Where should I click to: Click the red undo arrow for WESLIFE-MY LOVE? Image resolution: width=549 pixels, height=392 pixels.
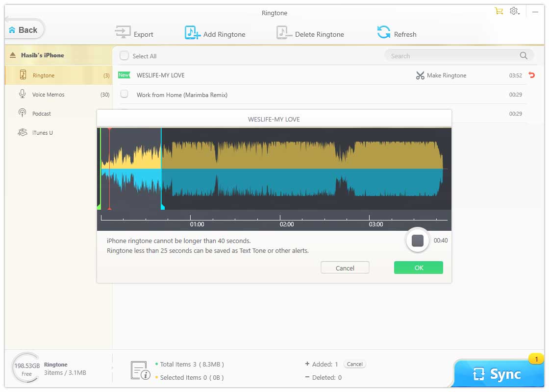[x=532, y=75]
